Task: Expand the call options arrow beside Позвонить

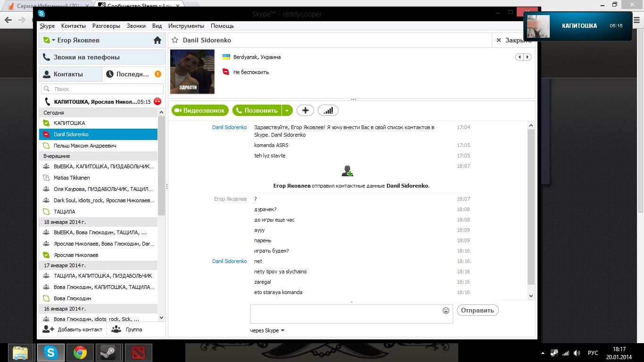Action: click(287, 110)
